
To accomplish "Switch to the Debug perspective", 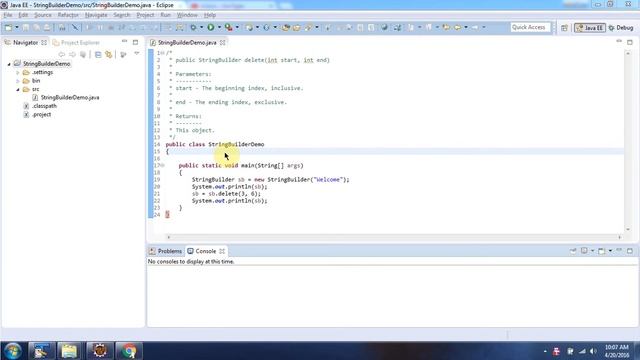I will (621, 28).
